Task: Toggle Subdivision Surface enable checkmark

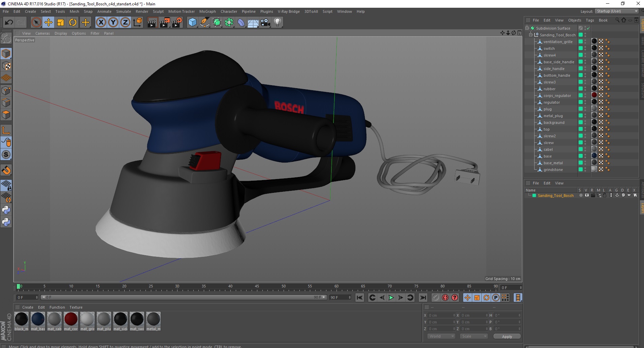Action: pyautogui.click(x=588, y=28)
